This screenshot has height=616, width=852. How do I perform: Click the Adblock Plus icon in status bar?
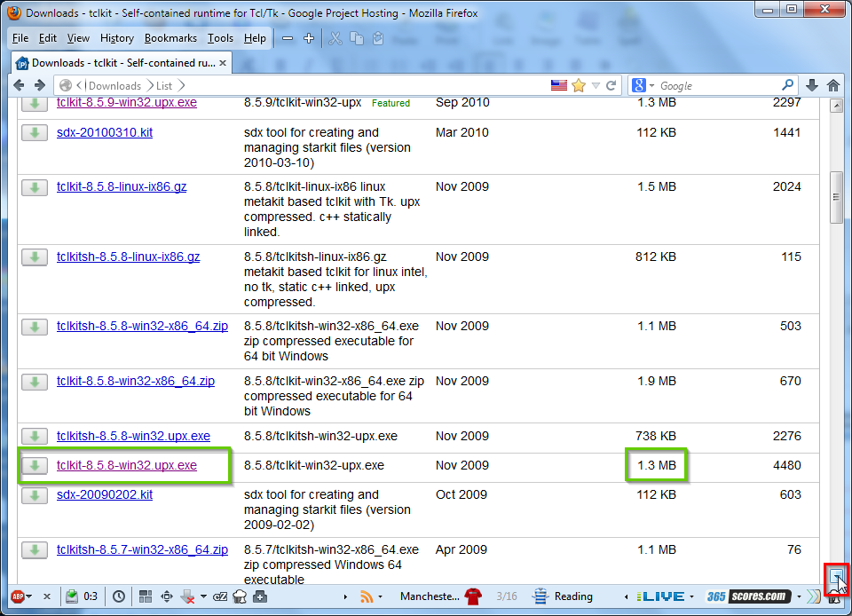coord(17,596)
